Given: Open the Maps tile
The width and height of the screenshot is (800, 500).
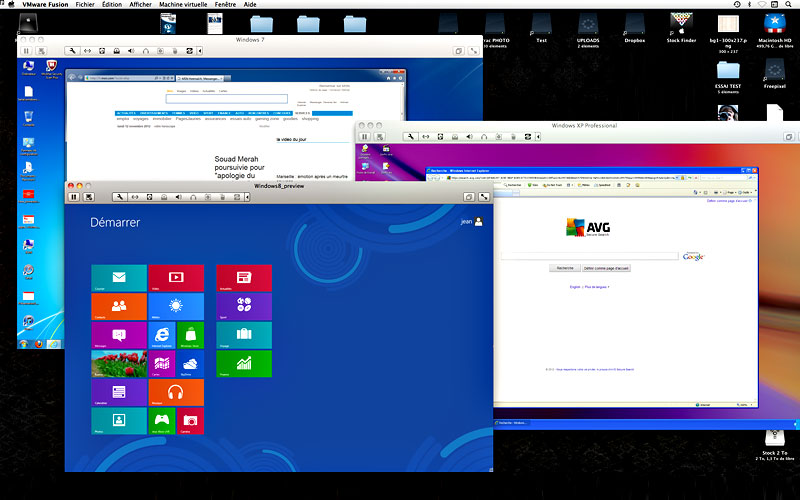Looking at the screenshot, I should [x=162, y=364].
